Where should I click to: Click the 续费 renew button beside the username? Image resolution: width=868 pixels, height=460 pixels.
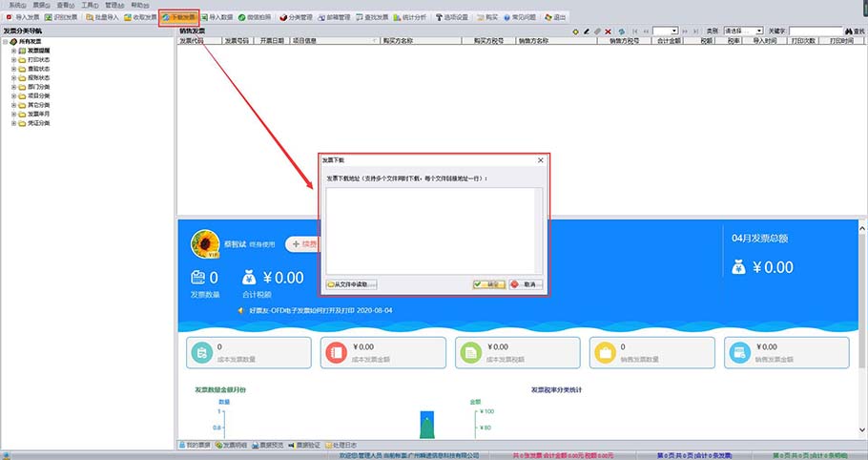click(302, 244)
